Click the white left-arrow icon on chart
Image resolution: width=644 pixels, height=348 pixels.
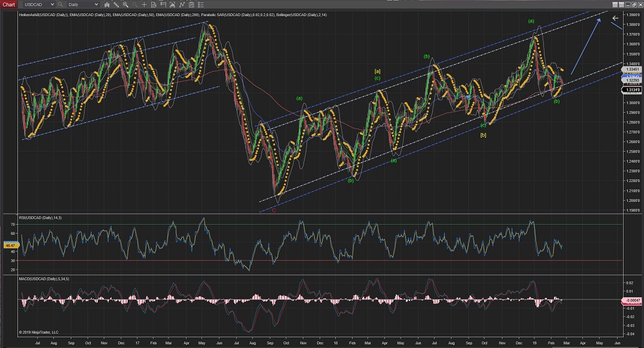coord(615,18)
